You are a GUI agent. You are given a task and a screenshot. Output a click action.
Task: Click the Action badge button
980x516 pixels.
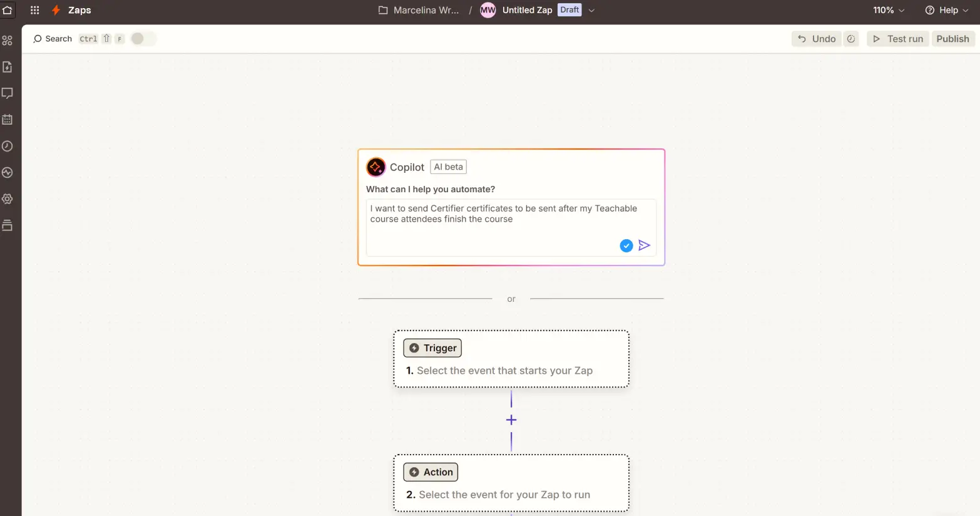click(431, 472)
